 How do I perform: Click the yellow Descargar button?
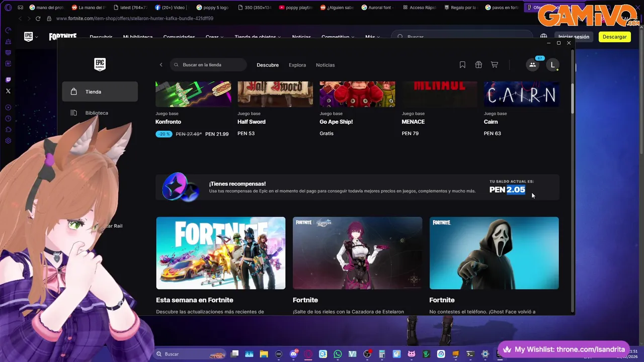[x=614, y=37]
